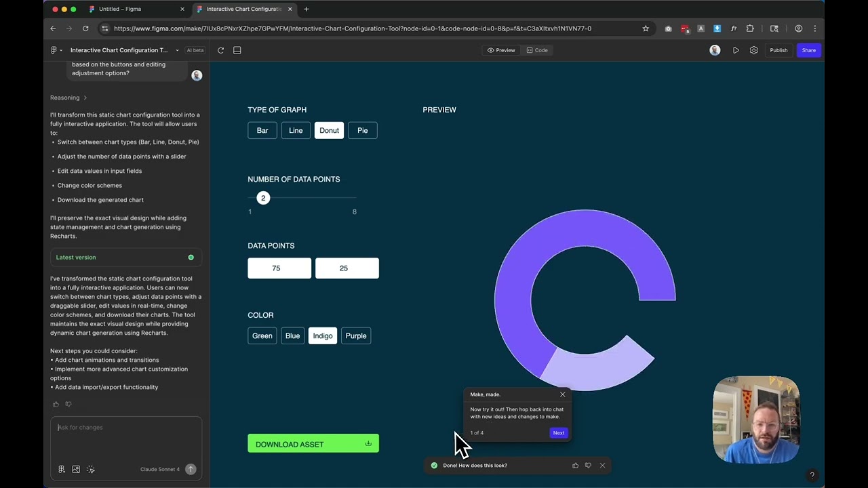
Task: Click the donut chart preview
Action: (x=585, y=300)
